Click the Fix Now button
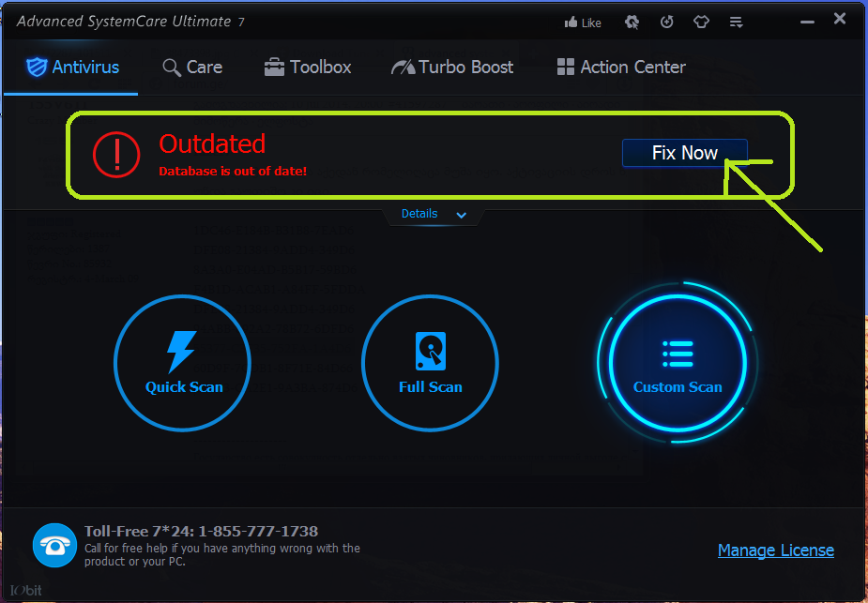Screen dimensions: 868x603 [685, 153]
